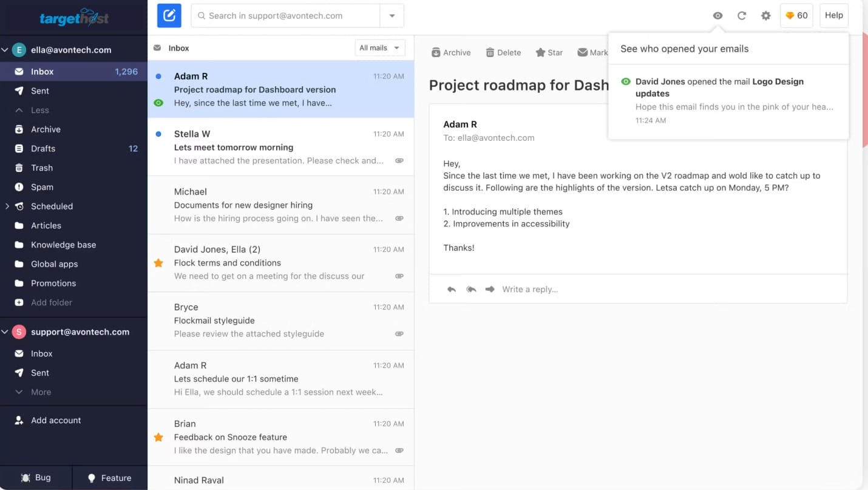Collapse the ella@avontech.com account
Screen dimensions: 868x490
coord(5,50)
